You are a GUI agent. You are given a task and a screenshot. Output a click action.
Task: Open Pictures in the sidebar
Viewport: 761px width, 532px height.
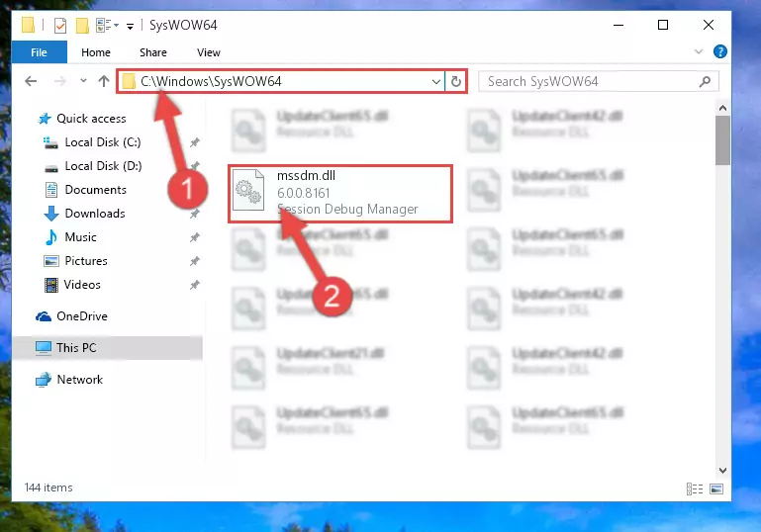(86, 261)
